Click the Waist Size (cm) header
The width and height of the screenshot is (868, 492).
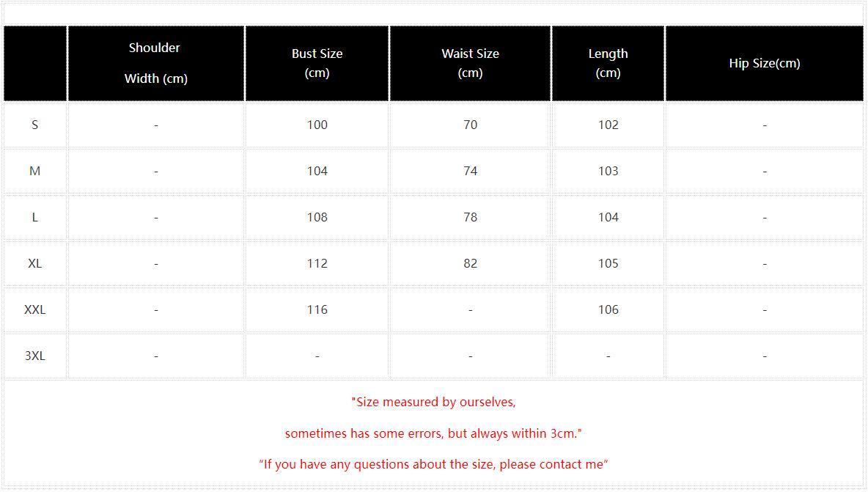point(470,63)
